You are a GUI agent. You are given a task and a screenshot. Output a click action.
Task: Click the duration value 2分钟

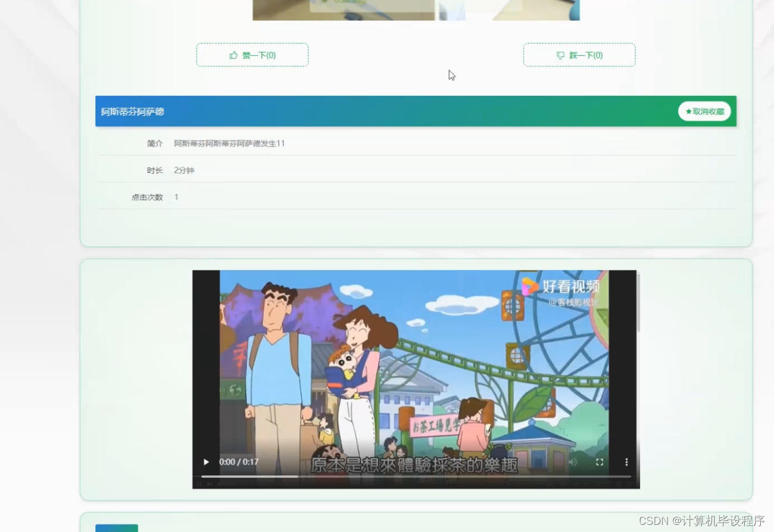[184, 170]
